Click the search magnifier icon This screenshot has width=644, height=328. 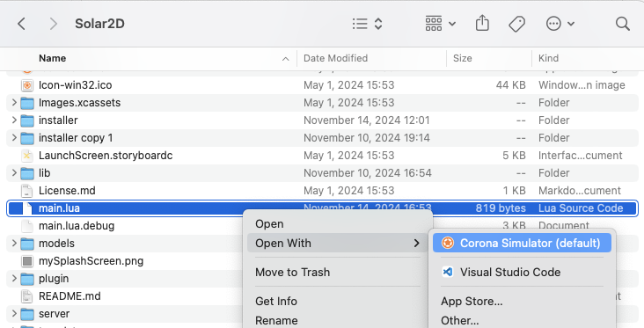pos(623,24)
